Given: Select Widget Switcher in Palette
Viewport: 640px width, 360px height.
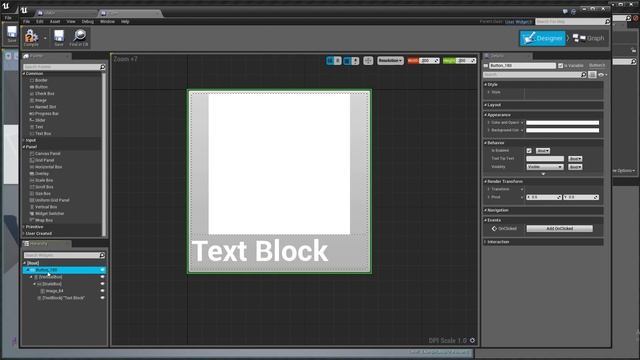Looking at the screenshot, I should (x=47, y=213).
